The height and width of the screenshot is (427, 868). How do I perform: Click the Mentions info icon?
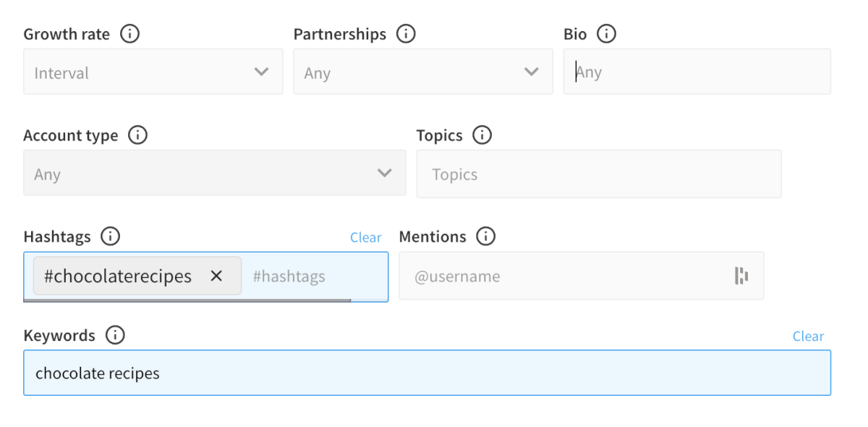486,237
